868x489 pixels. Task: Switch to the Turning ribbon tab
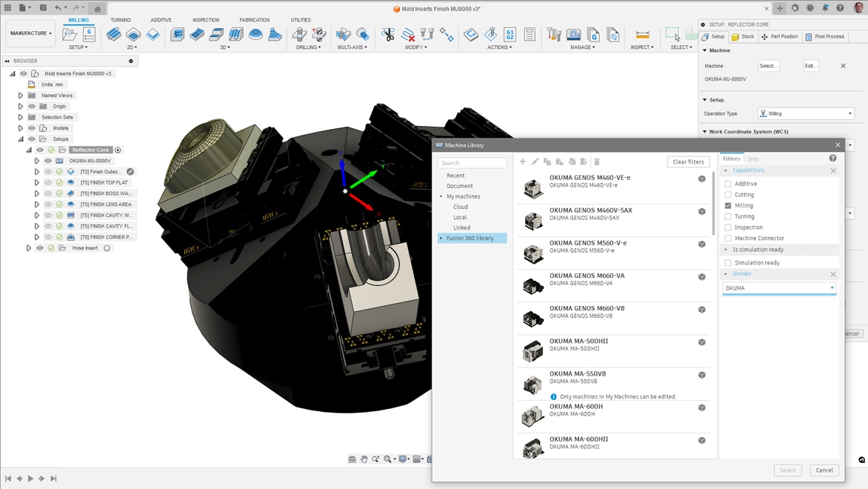tap(120, 20)
